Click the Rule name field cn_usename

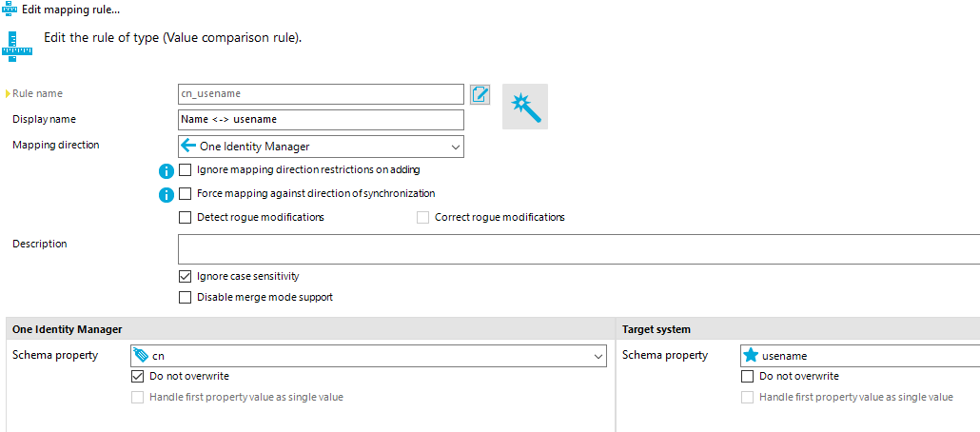tap(322, 94)
